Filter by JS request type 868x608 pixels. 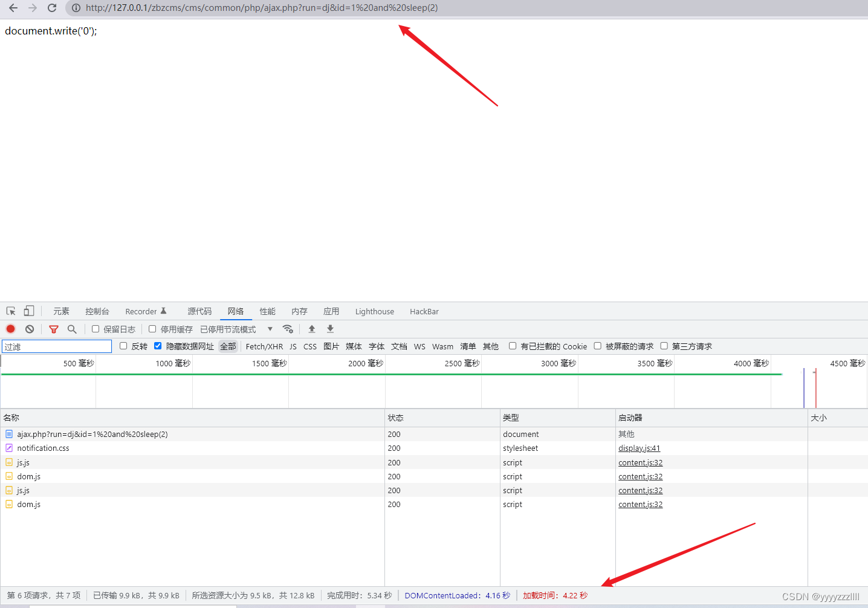(x=293, y=346)
